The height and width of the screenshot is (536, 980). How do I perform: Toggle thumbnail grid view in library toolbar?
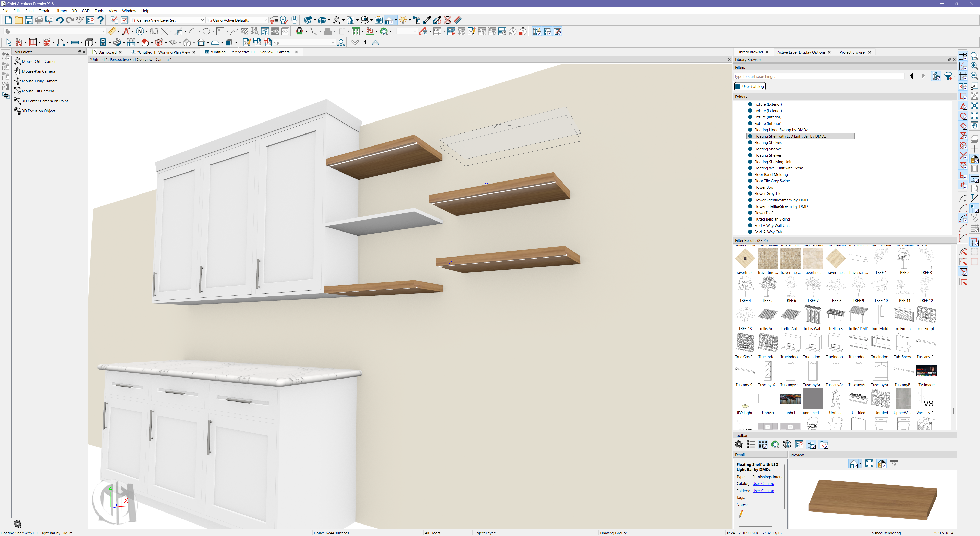click(x=763, y=445)
